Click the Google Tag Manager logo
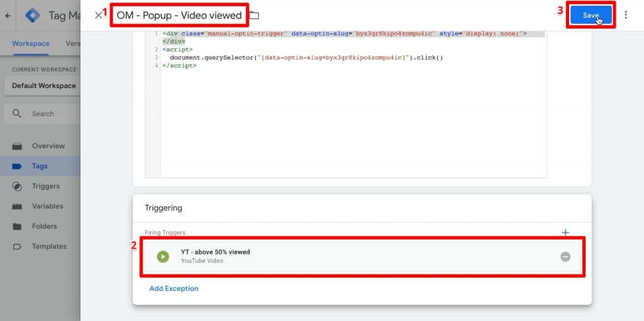644x321 pixels. tap(33, 16)
